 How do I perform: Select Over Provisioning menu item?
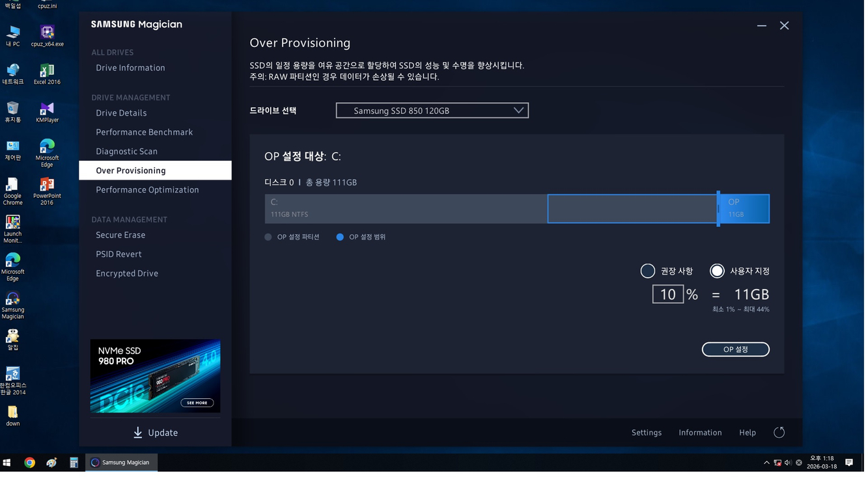pos(156,171)
